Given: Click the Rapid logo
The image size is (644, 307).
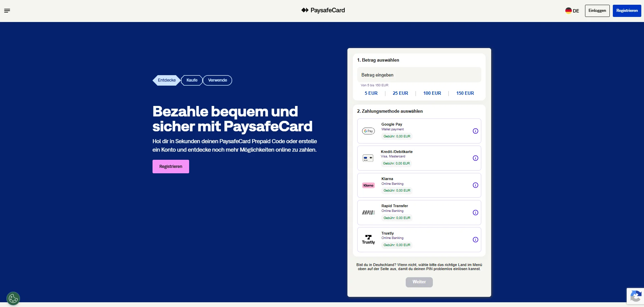Looking at the screenshot, I should 368,213.
